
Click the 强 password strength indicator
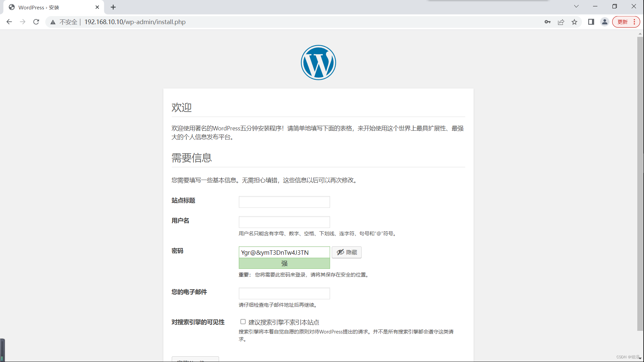pos(284,263)
